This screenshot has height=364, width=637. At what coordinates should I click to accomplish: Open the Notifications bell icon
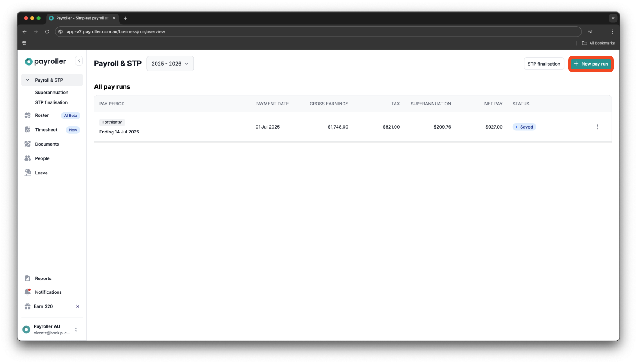(28, 292)
